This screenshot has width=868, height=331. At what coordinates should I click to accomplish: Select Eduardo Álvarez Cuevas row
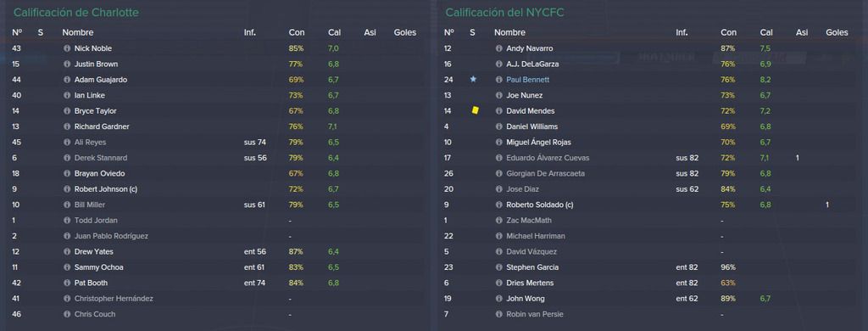[651, 158]
